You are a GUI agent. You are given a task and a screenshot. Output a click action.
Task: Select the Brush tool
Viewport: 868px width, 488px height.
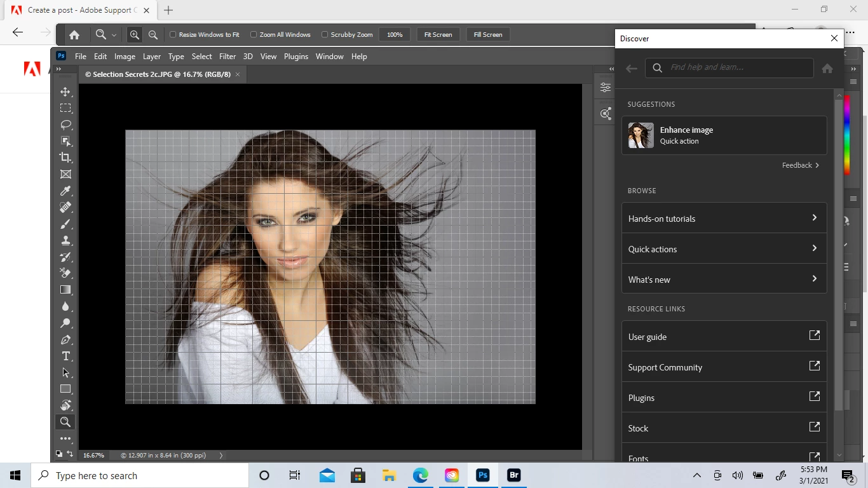tap(65, 224)
